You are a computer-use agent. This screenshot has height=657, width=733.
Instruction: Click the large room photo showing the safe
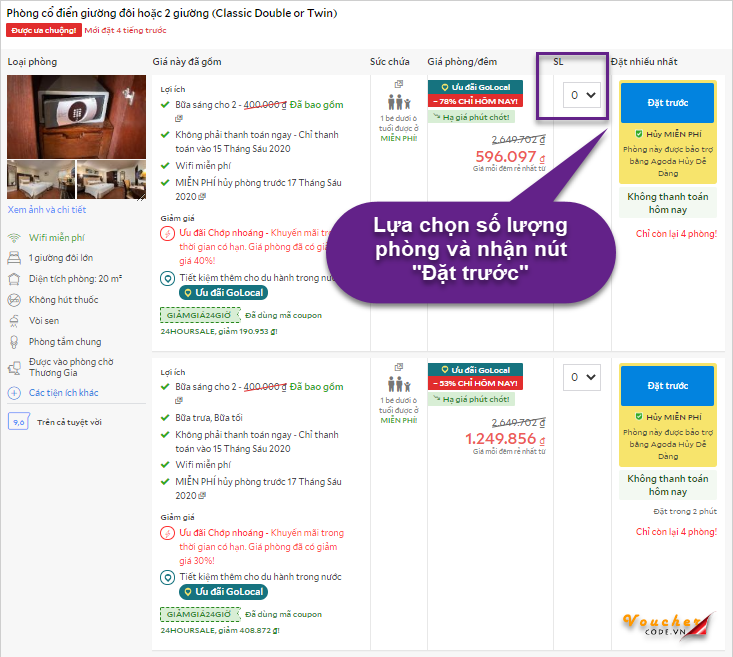tap(75, 116)
